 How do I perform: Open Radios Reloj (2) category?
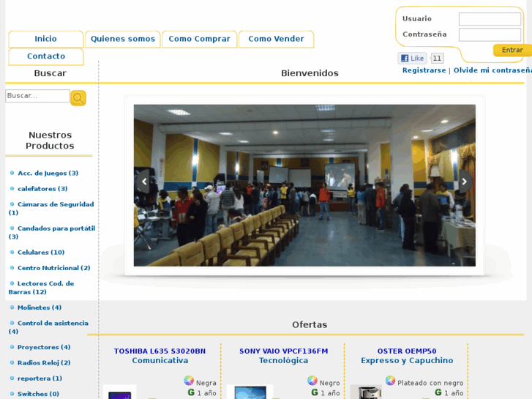44,363
